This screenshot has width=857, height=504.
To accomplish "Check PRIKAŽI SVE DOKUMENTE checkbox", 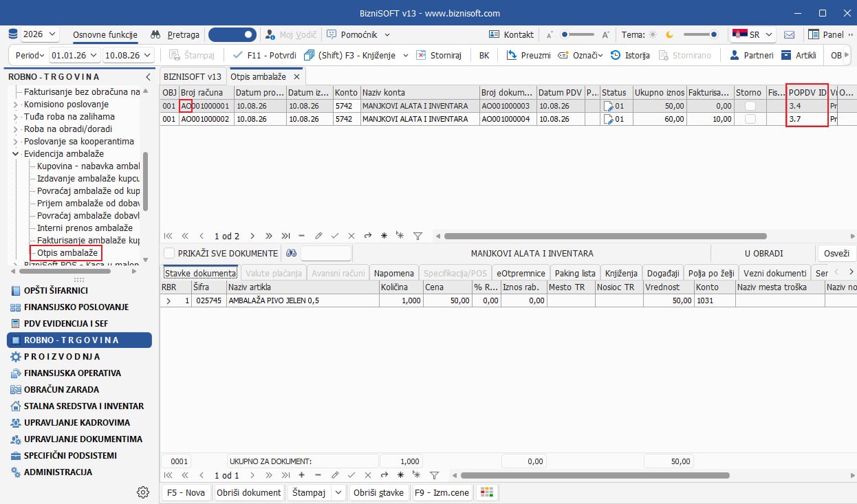I will [169, 253].
